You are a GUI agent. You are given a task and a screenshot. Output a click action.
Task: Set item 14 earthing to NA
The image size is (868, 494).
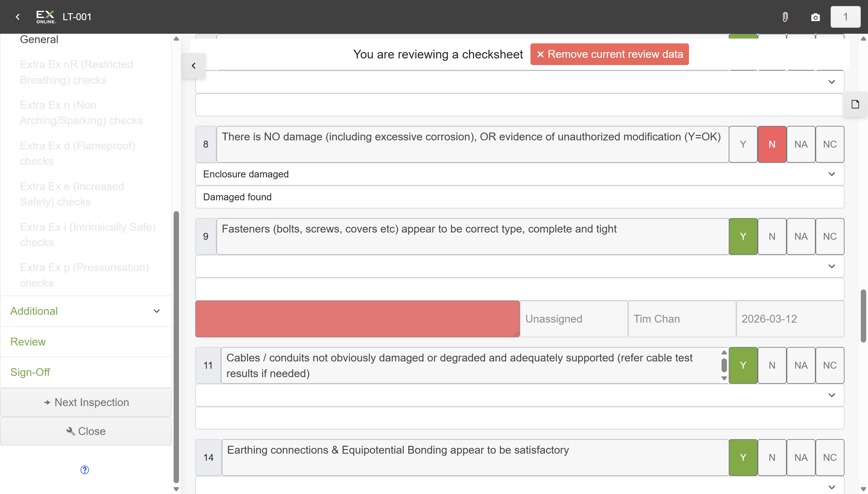(x=800, y=457)
